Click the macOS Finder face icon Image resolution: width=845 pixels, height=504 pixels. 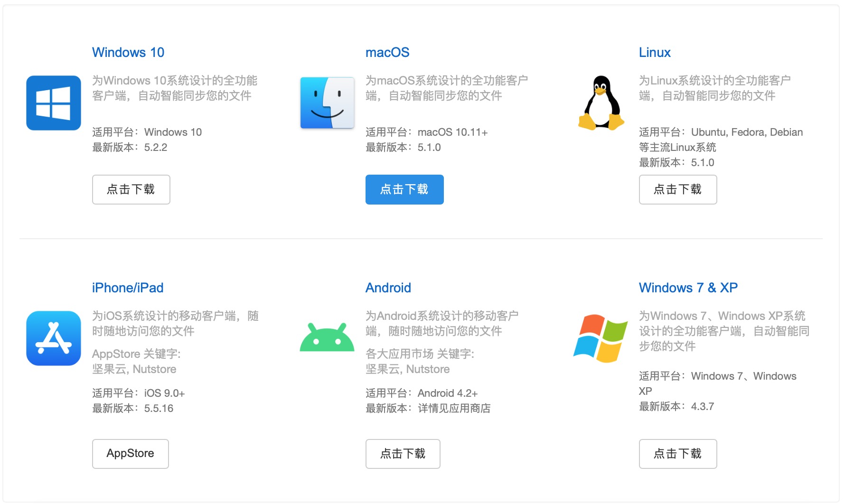point(327,103)
